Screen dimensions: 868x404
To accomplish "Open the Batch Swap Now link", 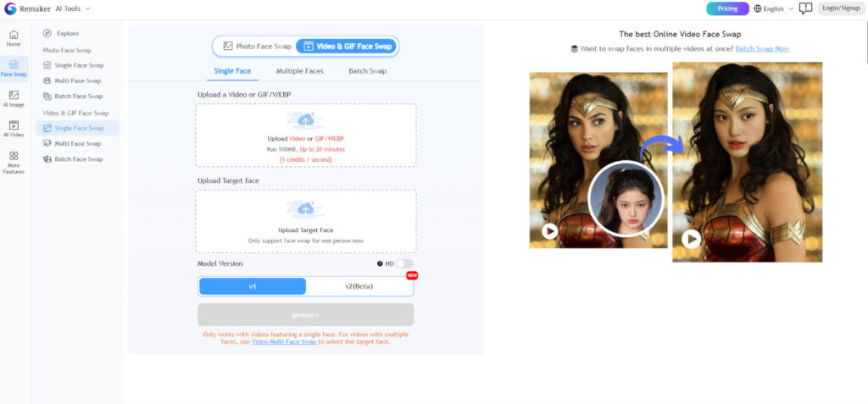I will (762, 49).
